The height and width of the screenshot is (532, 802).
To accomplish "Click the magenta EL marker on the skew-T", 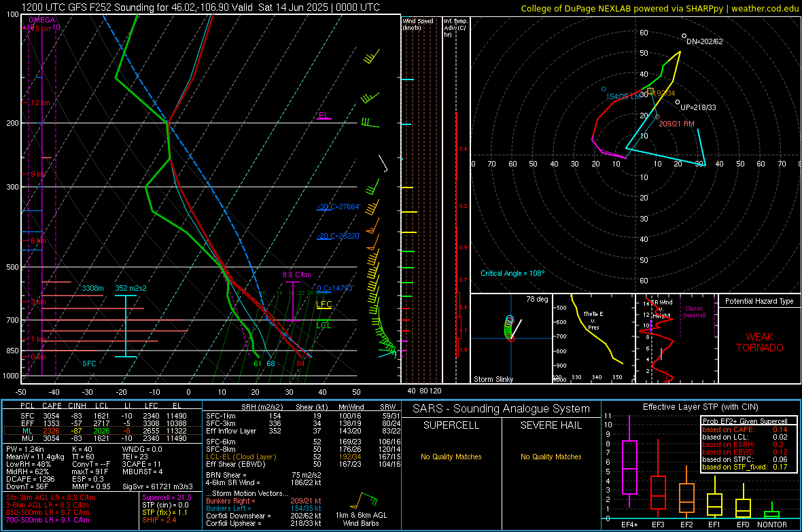I will coord(324,116).
